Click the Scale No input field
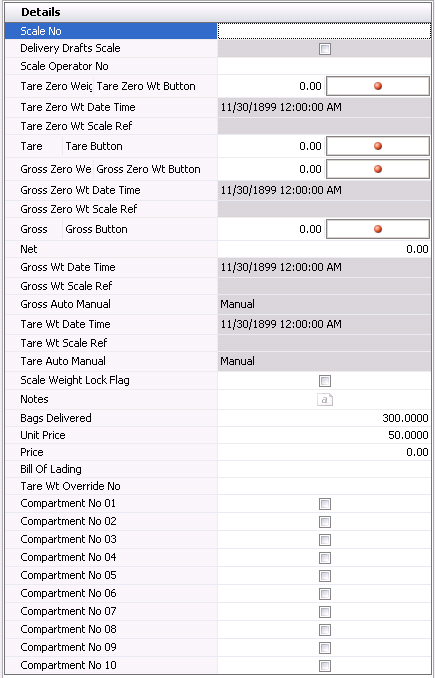This screenshot has height=678, width=435. point(324,31)
